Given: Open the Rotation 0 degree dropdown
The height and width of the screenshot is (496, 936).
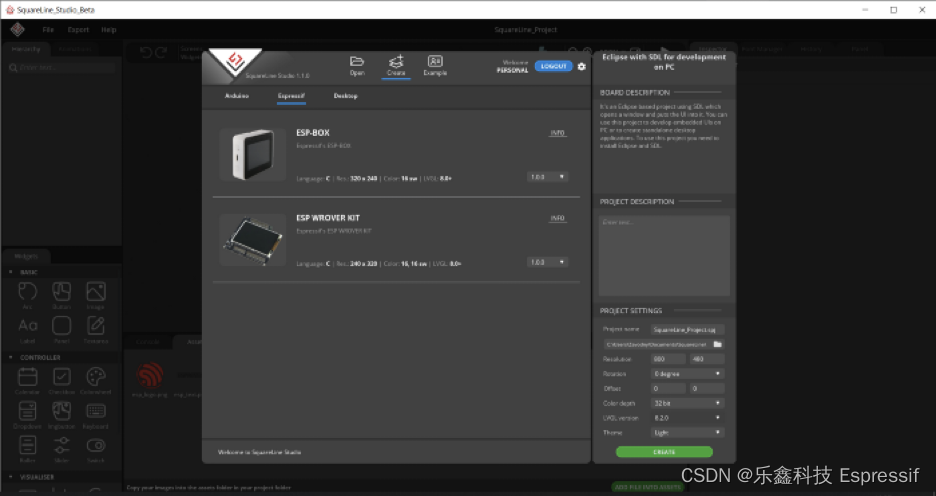Looking at the screenshot, I should [x=687, y=374].
